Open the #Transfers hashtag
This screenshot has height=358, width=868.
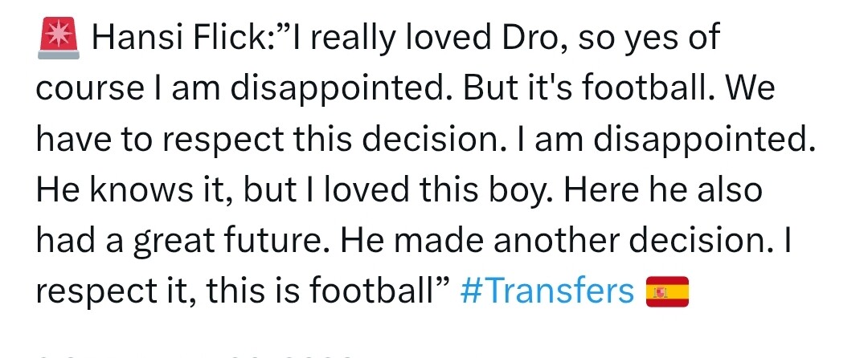(x=547, y=292)
